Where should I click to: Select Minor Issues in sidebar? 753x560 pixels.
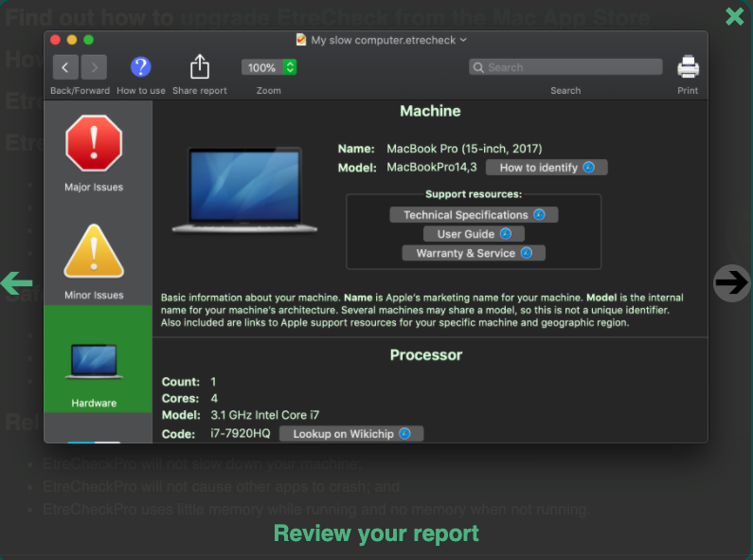(94, 262)
